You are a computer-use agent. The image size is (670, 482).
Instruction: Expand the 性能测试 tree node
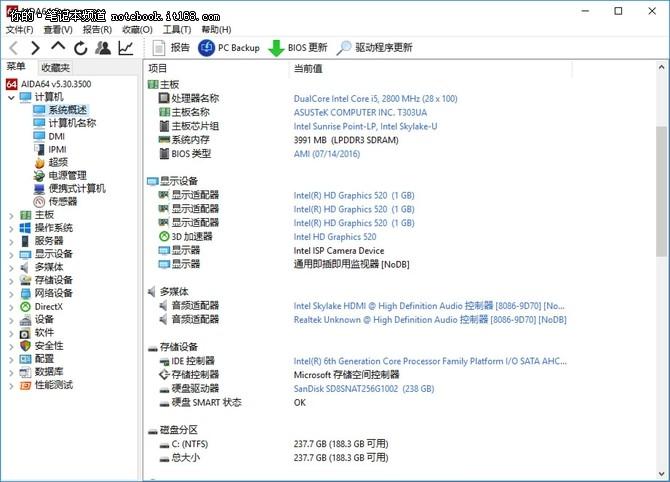tap(10, 385)
